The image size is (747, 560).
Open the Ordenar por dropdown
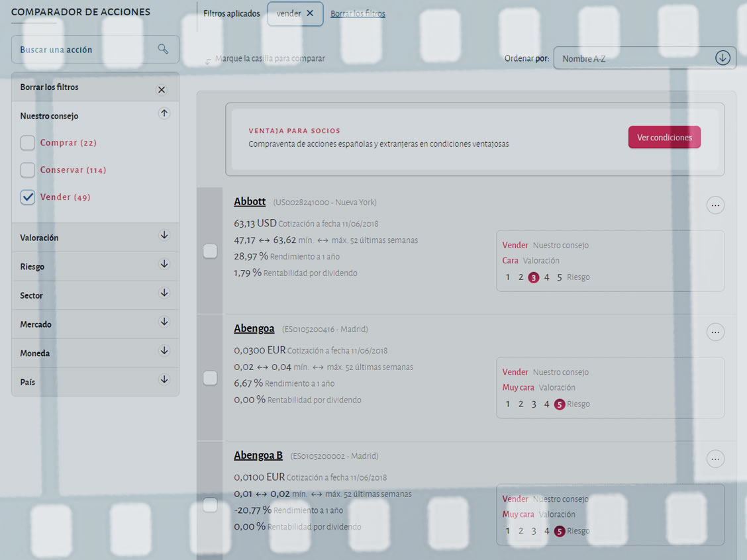(x=636, y=58)
